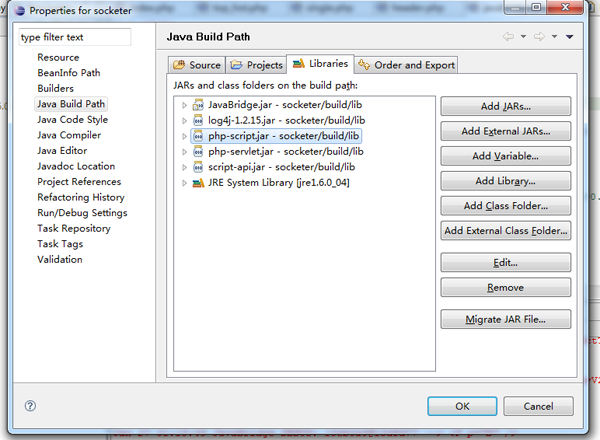Click the OK button

coord(462,407)
